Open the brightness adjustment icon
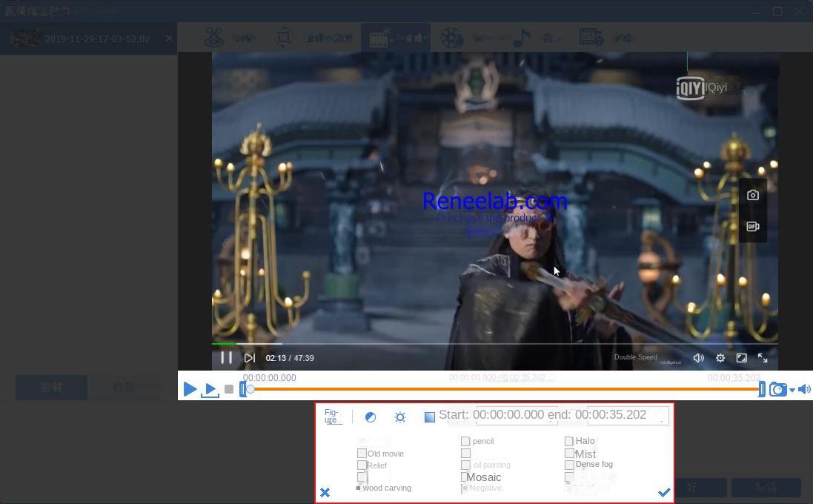Image resolution: width=813 pixels, height=504 pixels. tap(400, 417)
